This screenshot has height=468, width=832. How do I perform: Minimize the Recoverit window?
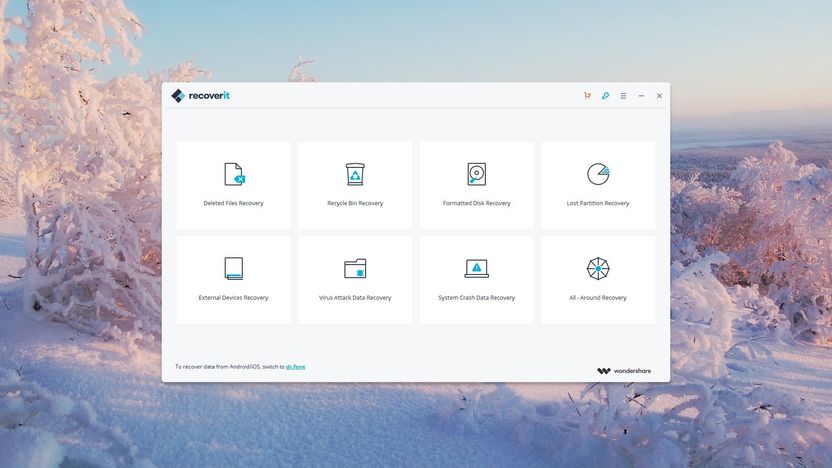point(642,96)
